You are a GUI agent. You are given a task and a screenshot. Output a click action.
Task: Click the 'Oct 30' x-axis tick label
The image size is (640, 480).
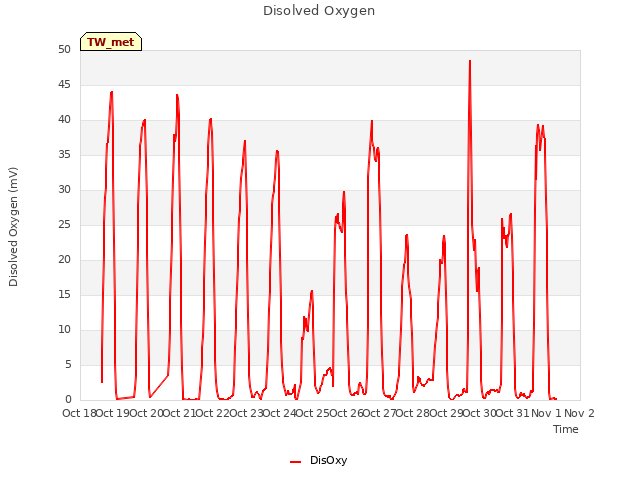click(x=480, y=413)
